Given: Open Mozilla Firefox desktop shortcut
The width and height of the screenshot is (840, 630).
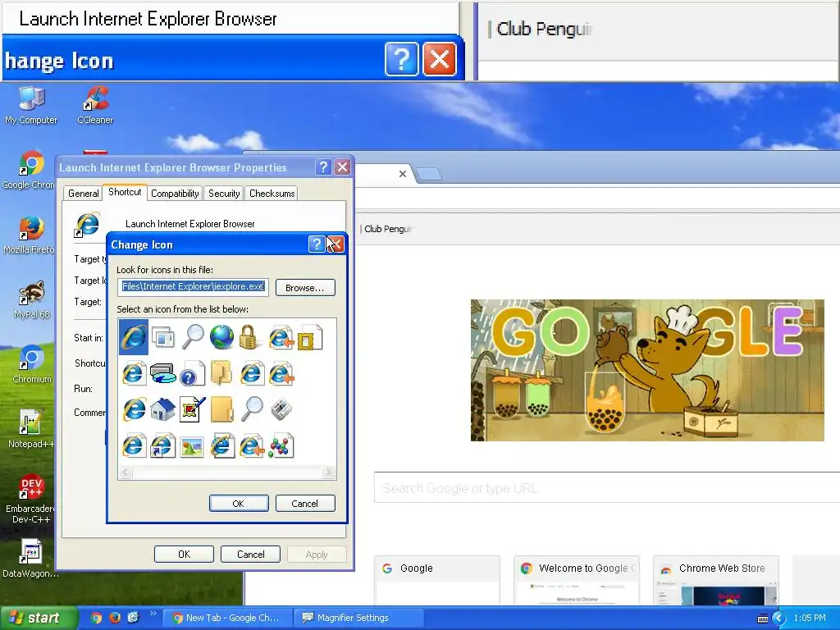Looking at the screenshot, I should [29, 235].
